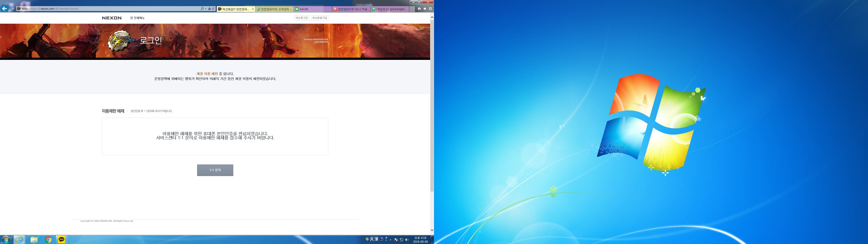Open the Windows Start button
The image size is (868, 244).
tap(6, 239)
